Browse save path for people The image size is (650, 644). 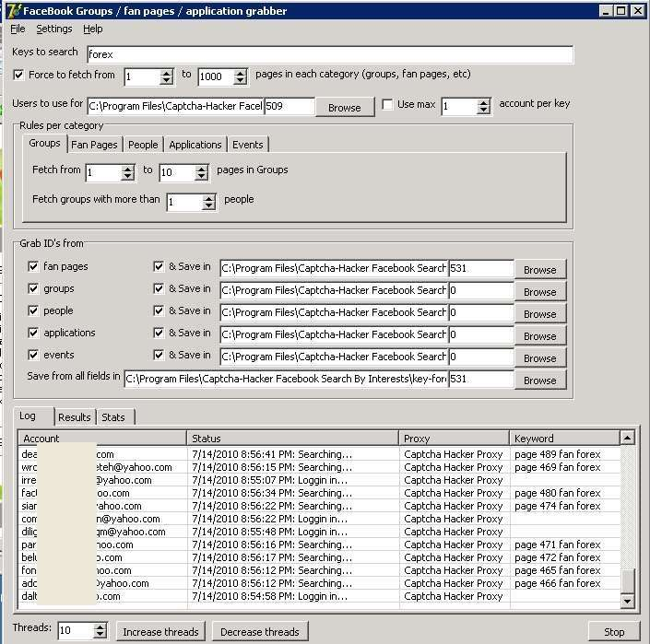[540, 314]
